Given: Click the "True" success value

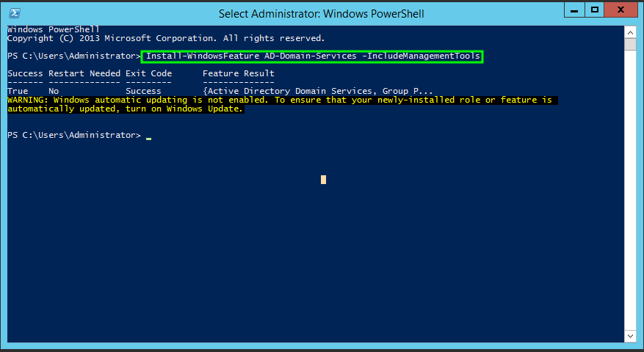Looking at the screenshot, I should click(x=18, y=91).
